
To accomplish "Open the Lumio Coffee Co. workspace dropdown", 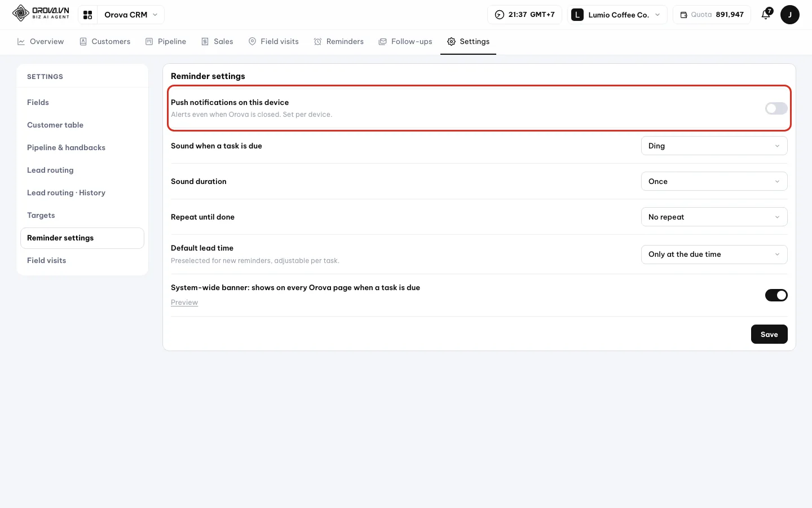I will pos(617,15).
